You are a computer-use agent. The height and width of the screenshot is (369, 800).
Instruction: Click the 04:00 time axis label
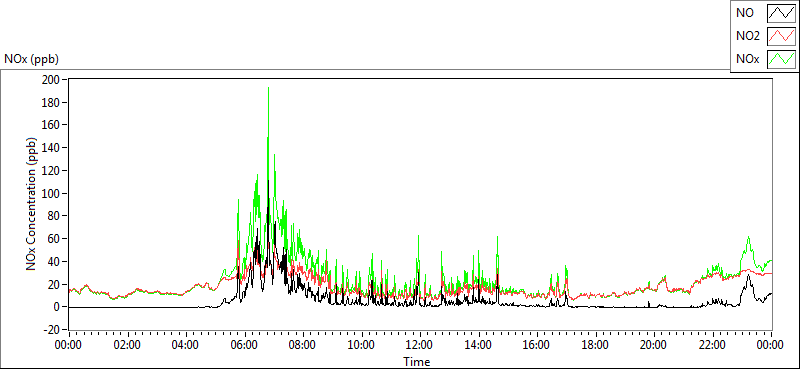click(186, 344)
